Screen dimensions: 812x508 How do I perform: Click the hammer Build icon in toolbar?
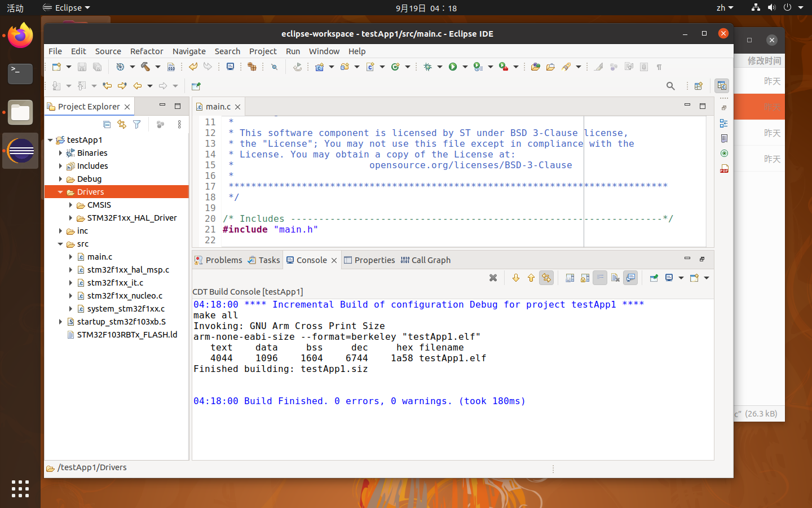tap(145, 67)
